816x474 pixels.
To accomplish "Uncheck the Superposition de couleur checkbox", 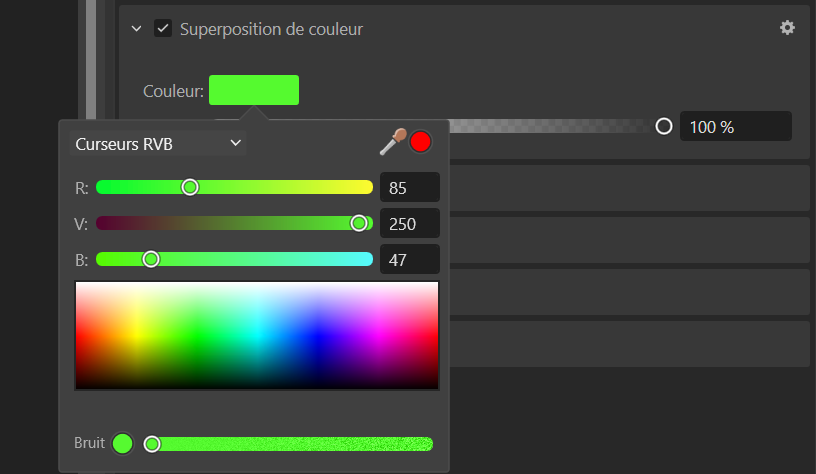I will [x=163, y=28].
